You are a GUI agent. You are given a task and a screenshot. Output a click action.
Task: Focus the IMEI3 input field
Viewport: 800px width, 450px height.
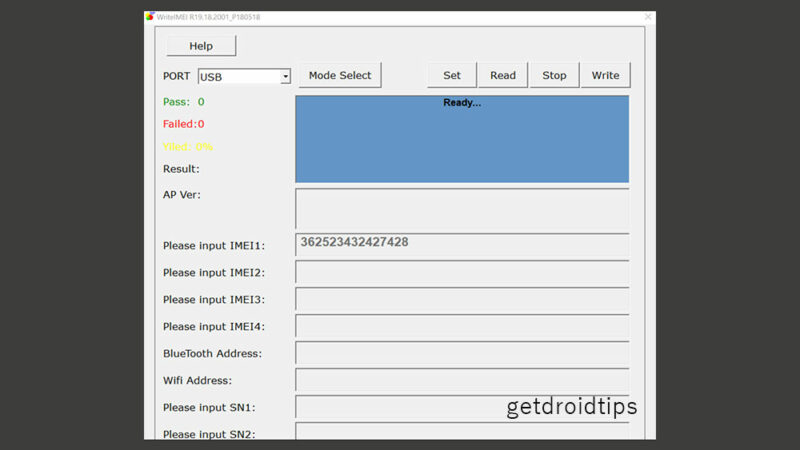point(462,299)
